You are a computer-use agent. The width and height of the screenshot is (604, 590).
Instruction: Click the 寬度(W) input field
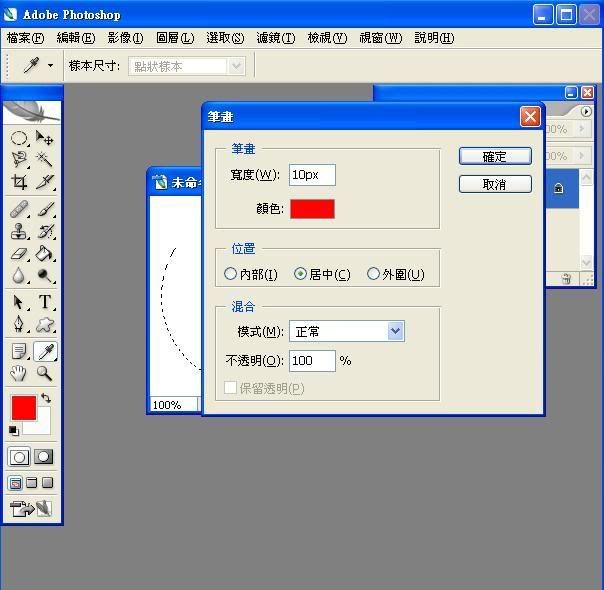[312, 175]
